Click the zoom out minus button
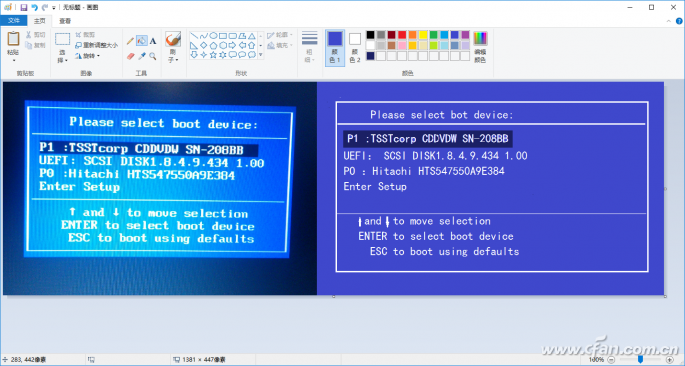The height and width of the screenshot is (366, 685). click(612, 359)
